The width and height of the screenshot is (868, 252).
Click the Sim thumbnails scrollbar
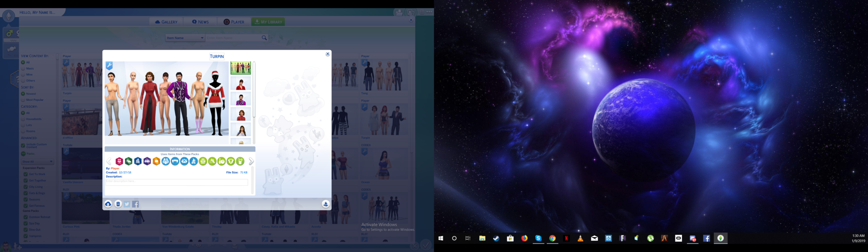(x=254, y=90)
